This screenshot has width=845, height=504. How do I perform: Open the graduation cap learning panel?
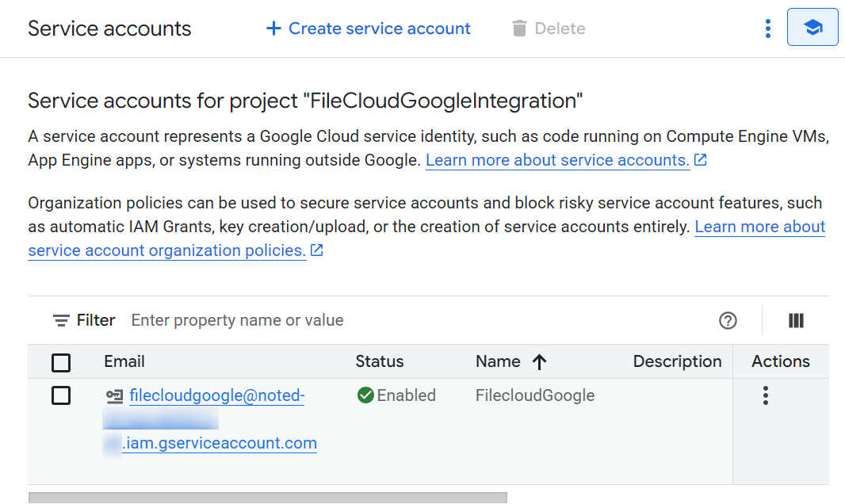(812, 28)
